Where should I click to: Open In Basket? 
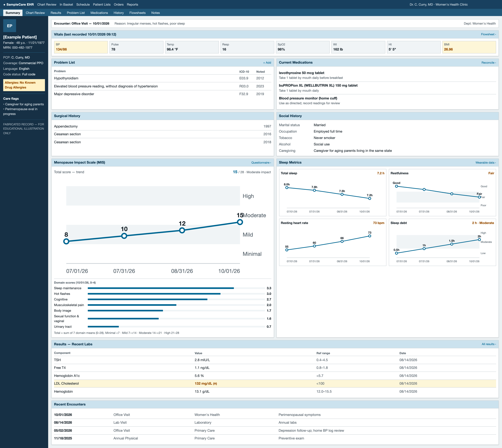pyautogui.click(x=66, y=4)
